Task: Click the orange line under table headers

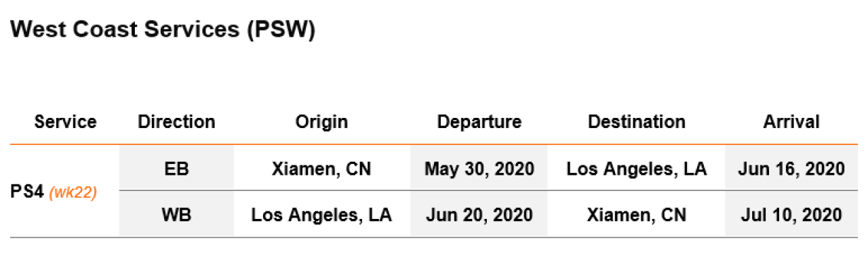Action: (x=434, y=144)
